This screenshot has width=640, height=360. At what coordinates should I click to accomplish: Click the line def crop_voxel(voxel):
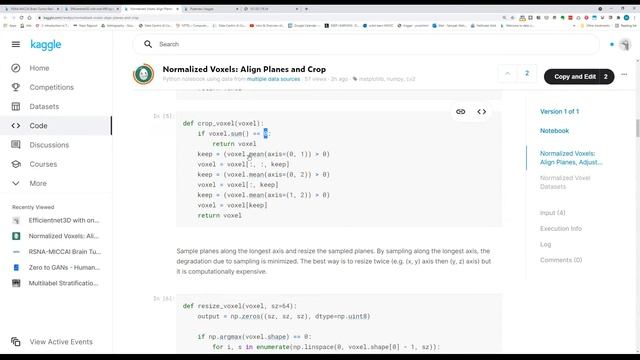tap(223, 123)
